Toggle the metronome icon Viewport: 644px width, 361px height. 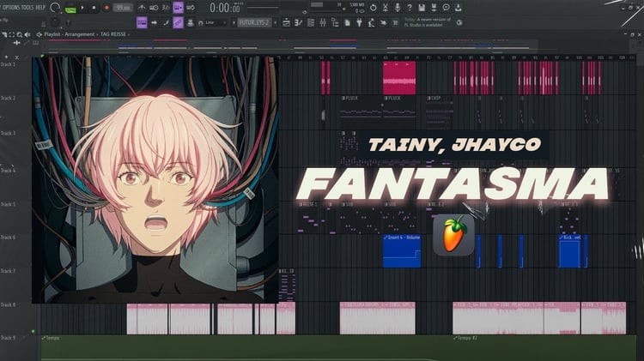pos(142,8)
